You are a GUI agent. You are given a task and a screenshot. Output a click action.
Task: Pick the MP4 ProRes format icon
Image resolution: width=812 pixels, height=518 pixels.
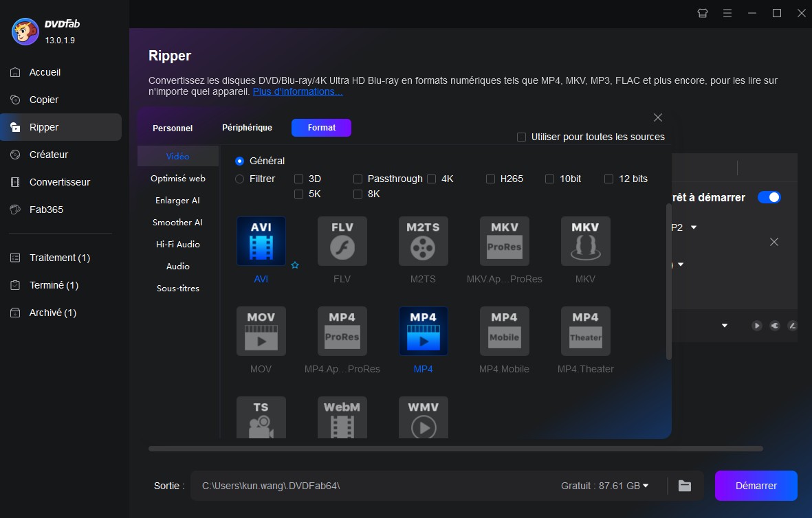tap(342, 331)
